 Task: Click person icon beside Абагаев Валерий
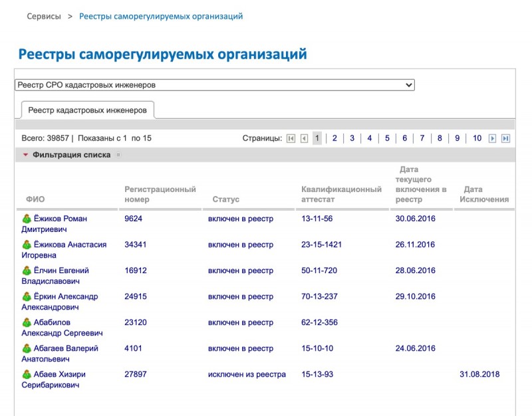click(x=27, y=348)
